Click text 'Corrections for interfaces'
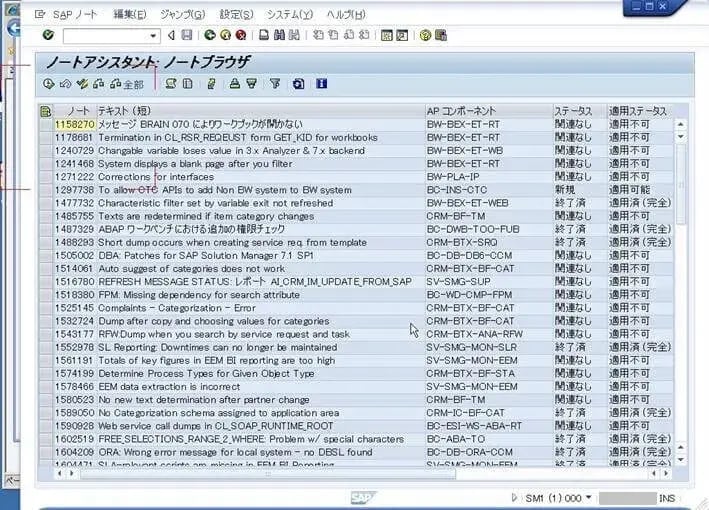709x510 pixels. (x=156, y=177)
